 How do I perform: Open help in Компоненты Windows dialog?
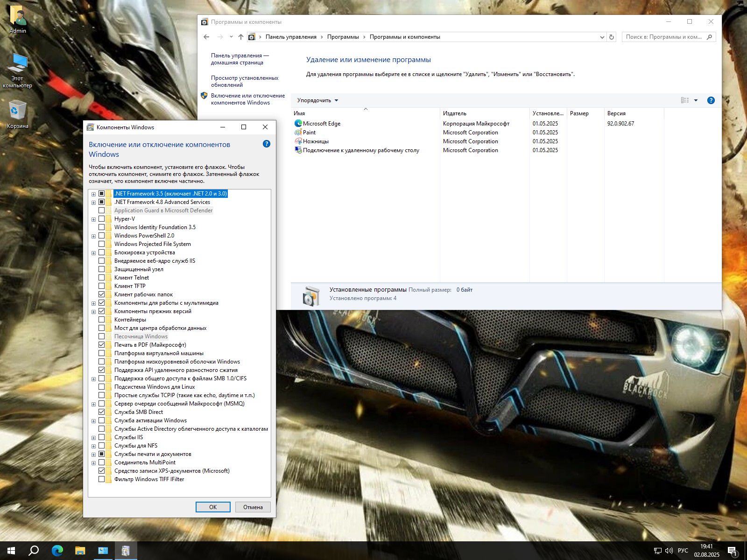tap(267, 144)
